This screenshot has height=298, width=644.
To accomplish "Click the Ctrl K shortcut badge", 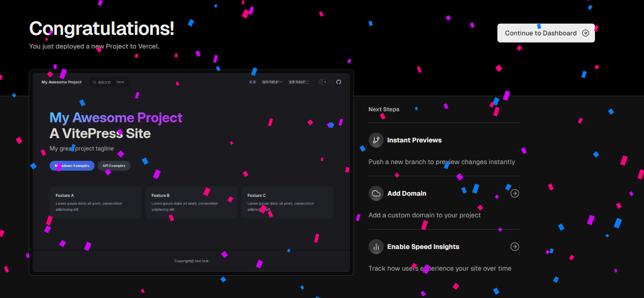I will (x=120, y=82).
